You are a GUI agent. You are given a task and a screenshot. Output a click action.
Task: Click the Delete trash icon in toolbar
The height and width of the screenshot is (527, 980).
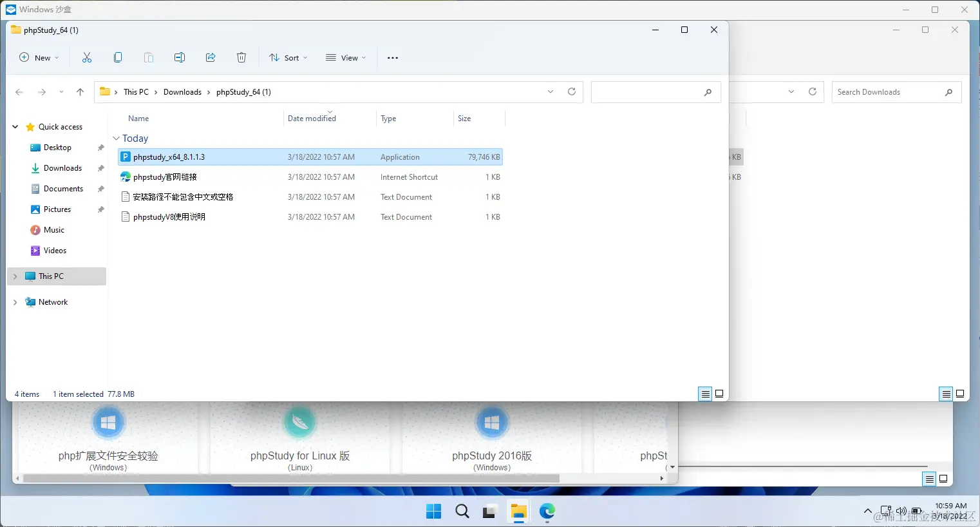pyautogui.click(x=241, y=57)
